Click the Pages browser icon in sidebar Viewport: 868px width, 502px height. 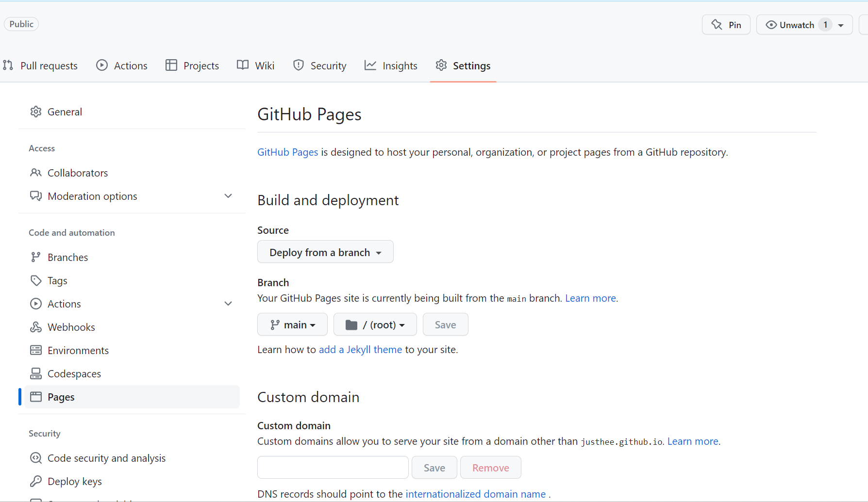tap(36, 397)
